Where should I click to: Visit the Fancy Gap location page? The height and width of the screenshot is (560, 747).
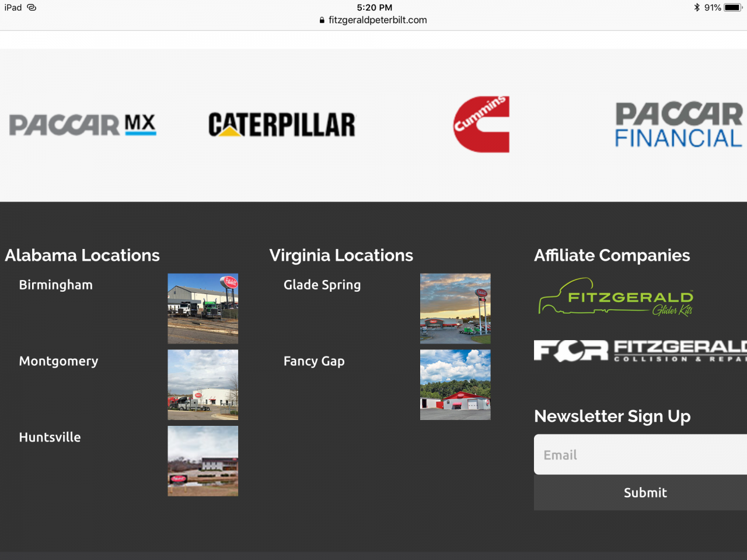tap(314, 361)
